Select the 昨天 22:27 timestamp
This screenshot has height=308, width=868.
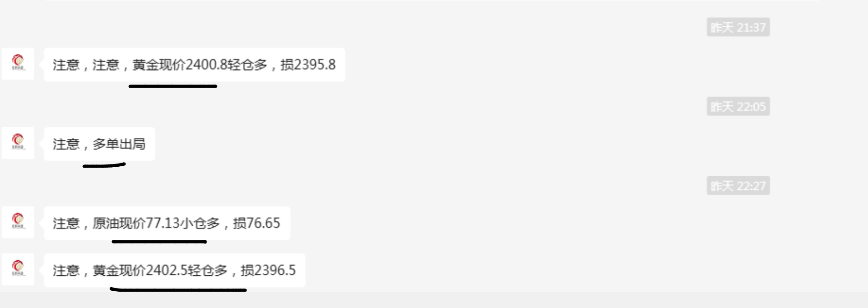[738, 186]
